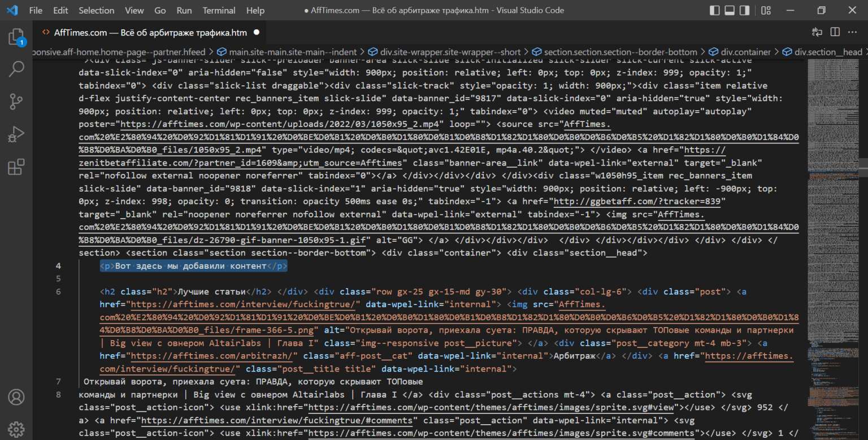This screenshot has height=440, width=868.
Task: Open div.container breadcrumb item
Action: click(740, 52)
